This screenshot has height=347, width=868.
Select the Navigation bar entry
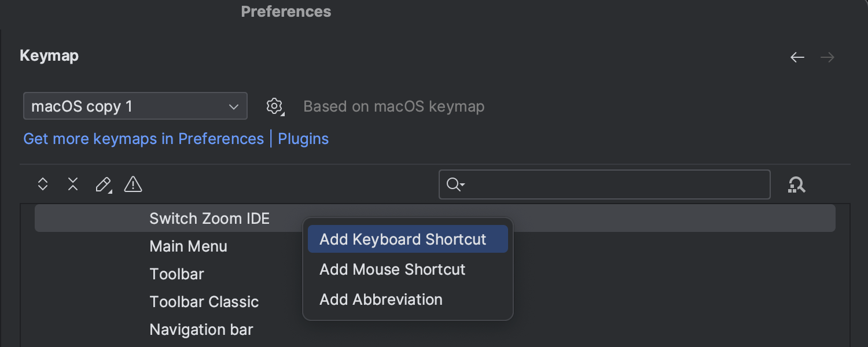coord(201,329)
